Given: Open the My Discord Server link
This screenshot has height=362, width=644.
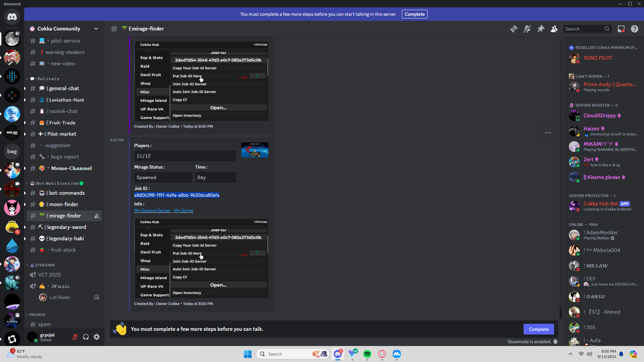Looking at the screenshot, I should click(152, 210).
